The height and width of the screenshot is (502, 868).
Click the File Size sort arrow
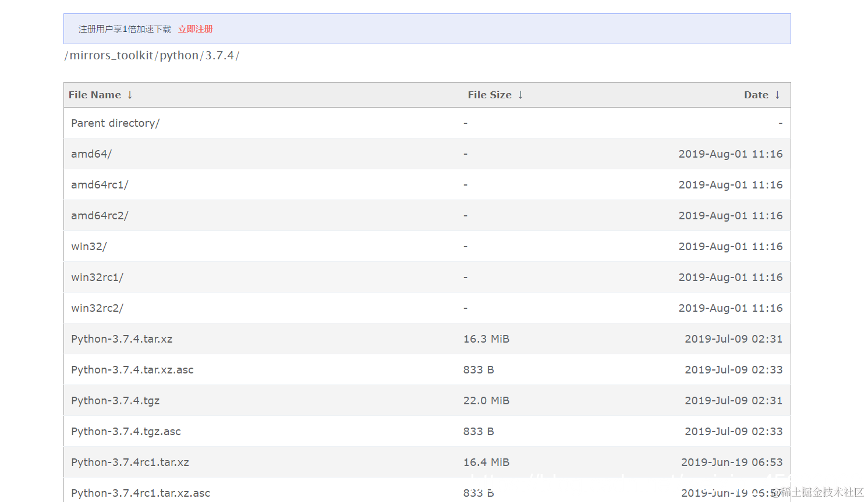click(520, 95)
